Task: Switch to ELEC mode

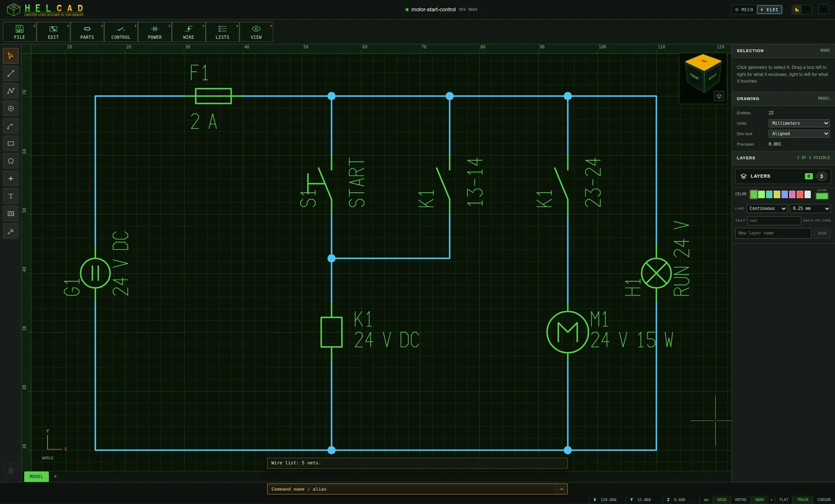Action: [x=769, y=10]
